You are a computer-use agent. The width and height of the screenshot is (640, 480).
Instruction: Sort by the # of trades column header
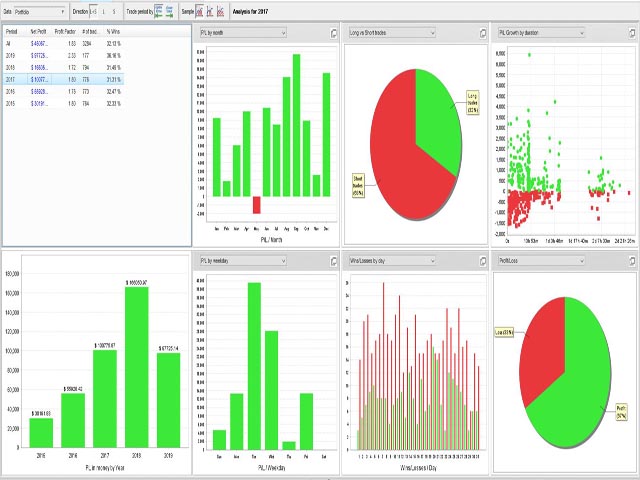coord(89,31)
